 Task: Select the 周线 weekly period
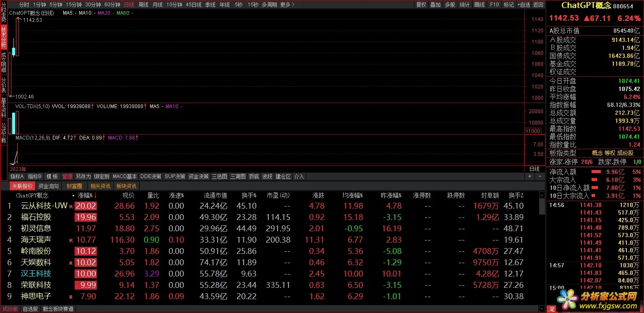point(143,5)
